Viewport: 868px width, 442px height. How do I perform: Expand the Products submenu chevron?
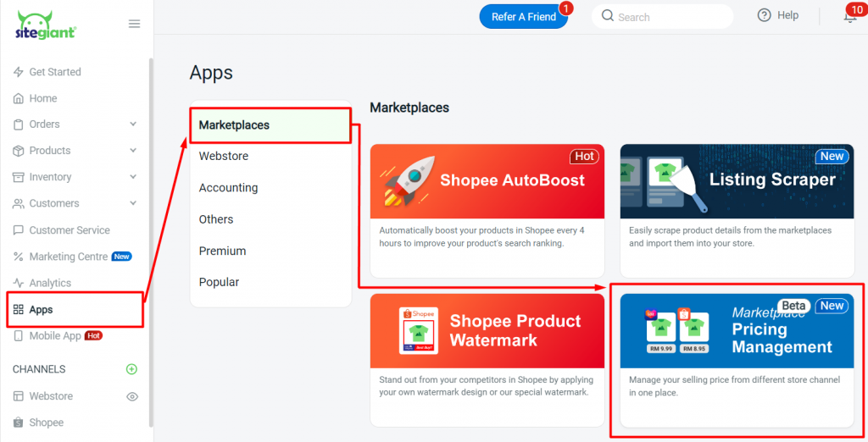click(133, 151)
